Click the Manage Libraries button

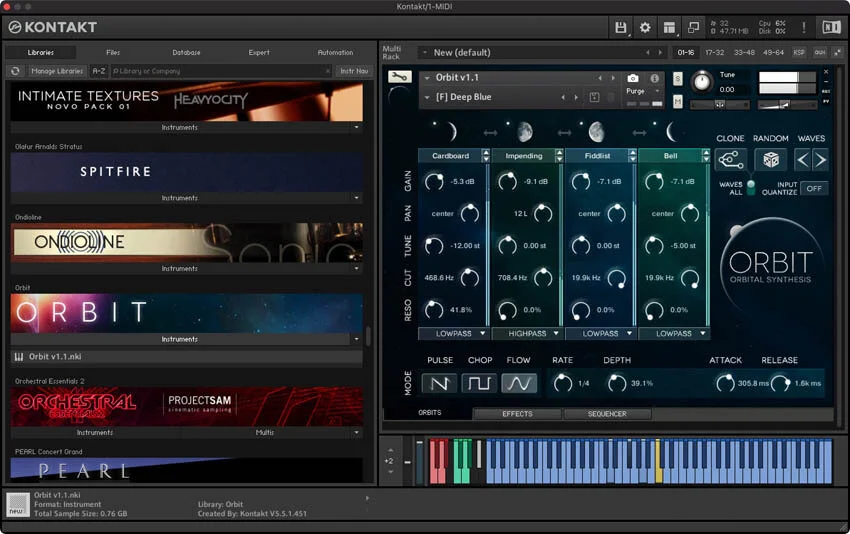[57, 71]
